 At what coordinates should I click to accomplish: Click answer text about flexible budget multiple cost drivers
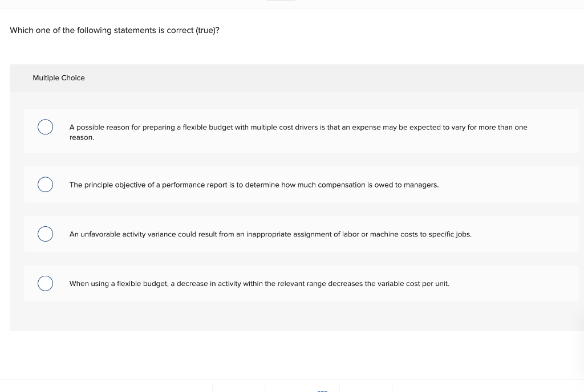coord(298,132)
